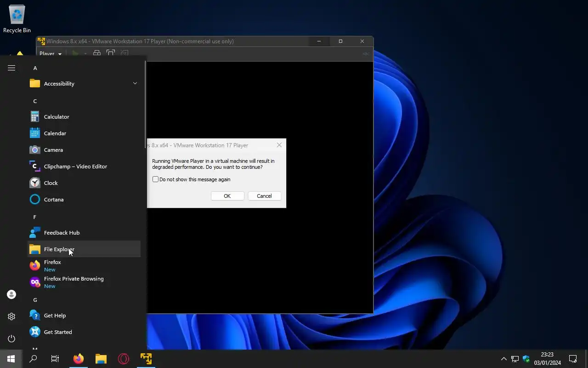Open the Get Help app
The width and height of the screenshot is (588, 368).
click(84, 316)
